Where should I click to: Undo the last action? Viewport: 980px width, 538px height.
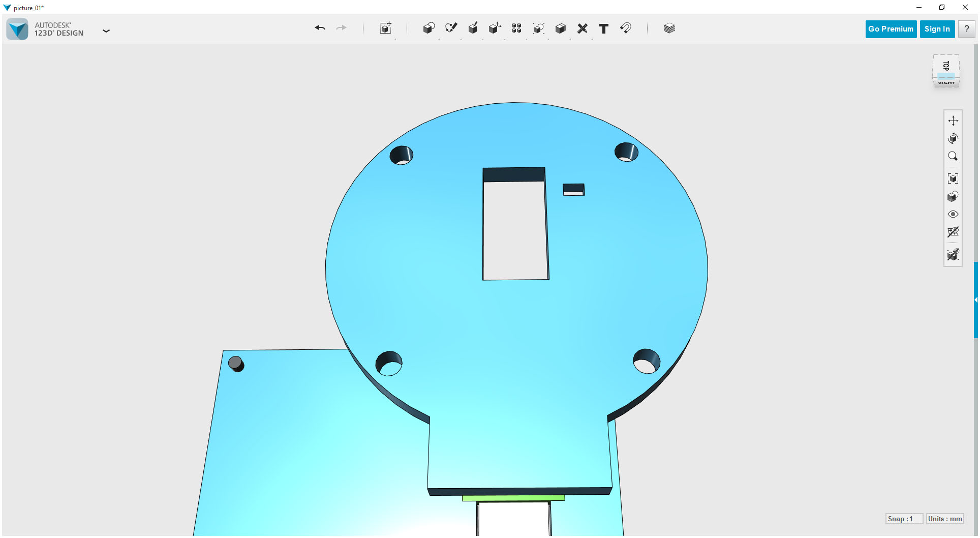click(x=320, y=28)
